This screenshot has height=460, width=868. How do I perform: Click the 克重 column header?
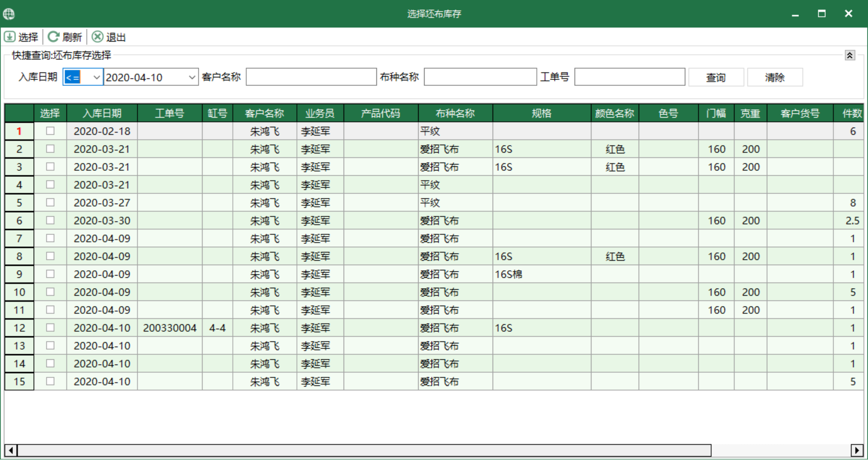[x=750, y=113]
